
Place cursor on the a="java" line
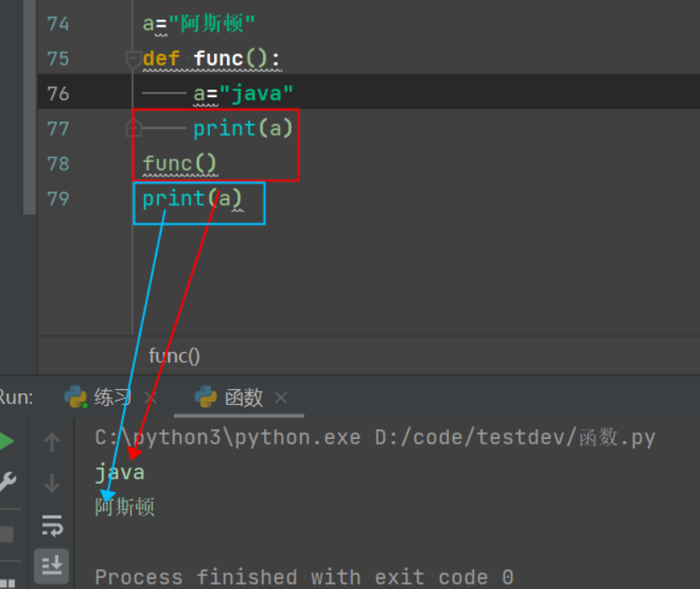[x=243, y=93]
